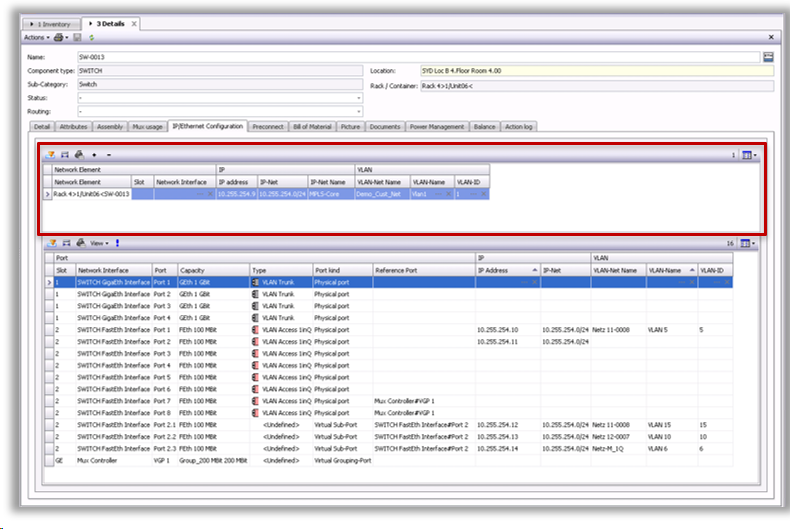Viewport: 796px width, 529px height.
Task: Open the Assembly tab
Action: [110, 126]
